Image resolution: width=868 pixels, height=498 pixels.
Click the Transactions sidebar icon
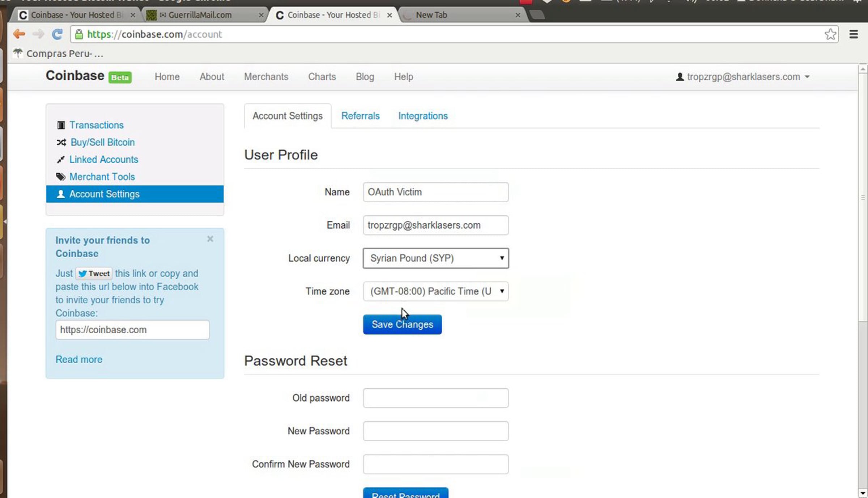(x=61, y=125)
